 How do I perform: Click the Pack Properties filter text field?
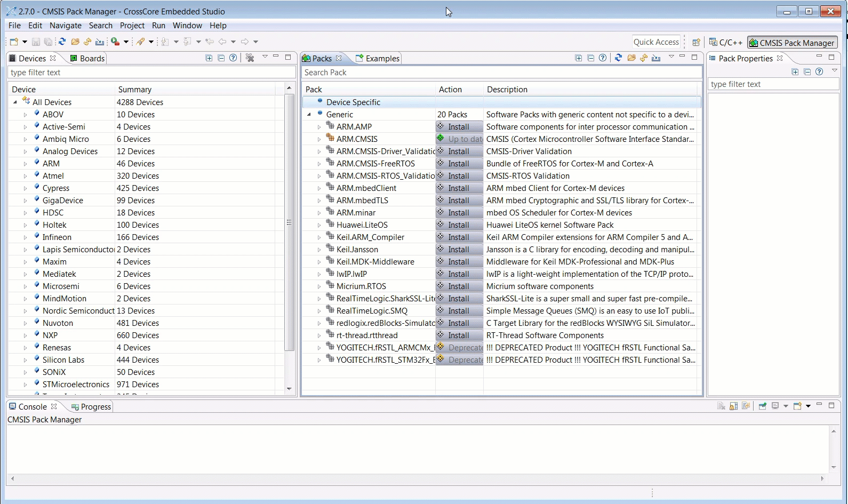pos(773,84)
